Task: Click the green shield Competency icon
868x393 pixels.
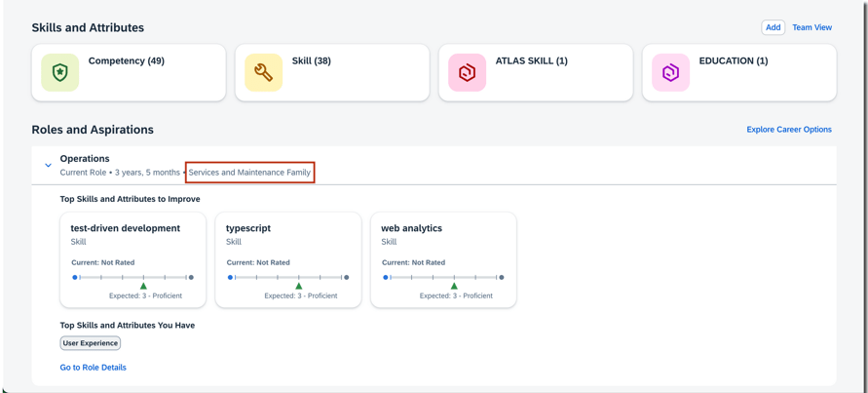Action: coord(60,73)
